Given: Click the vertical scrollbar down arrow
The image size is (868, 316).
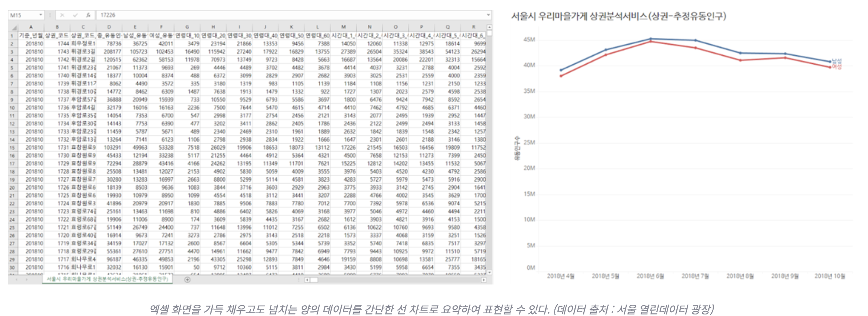Looking at the screenshot, I should coord(489,272).
